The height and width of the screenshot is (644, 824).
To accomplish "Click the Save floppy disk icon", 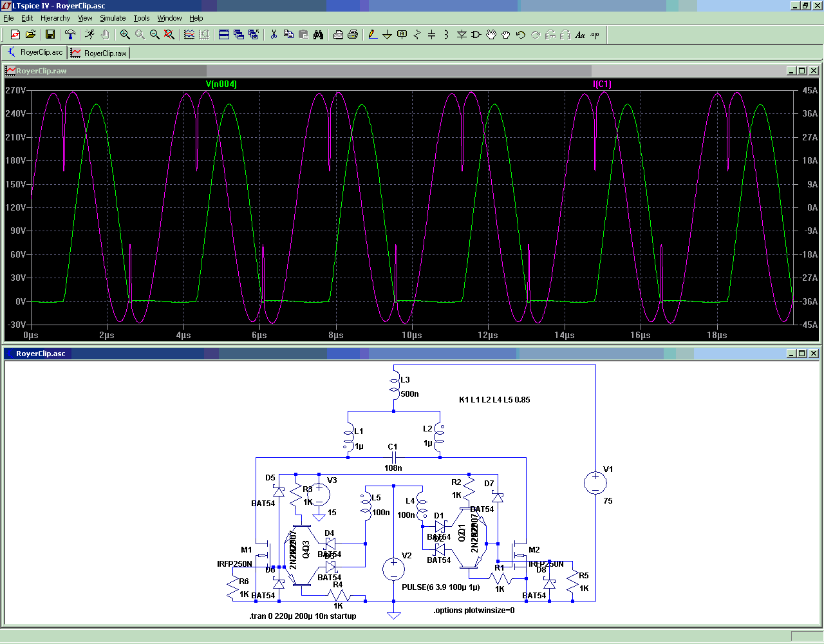I will pos(50,35).
